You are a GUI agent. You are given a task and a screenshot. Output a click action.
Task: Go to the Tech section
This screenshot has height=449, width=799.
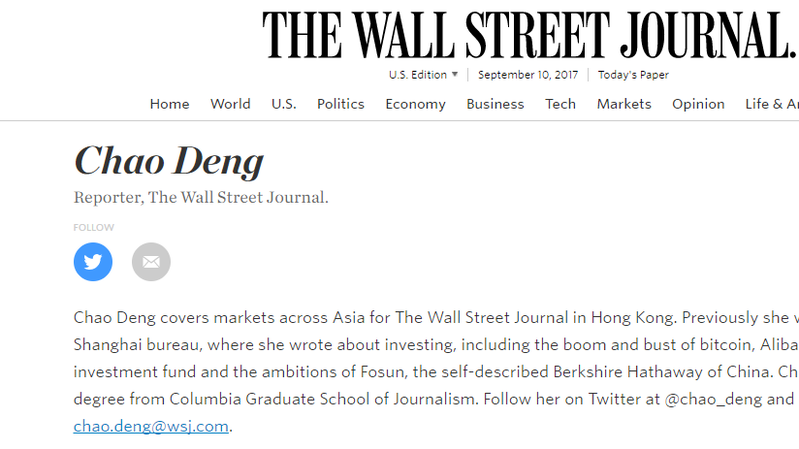click(x=561, y=104)
